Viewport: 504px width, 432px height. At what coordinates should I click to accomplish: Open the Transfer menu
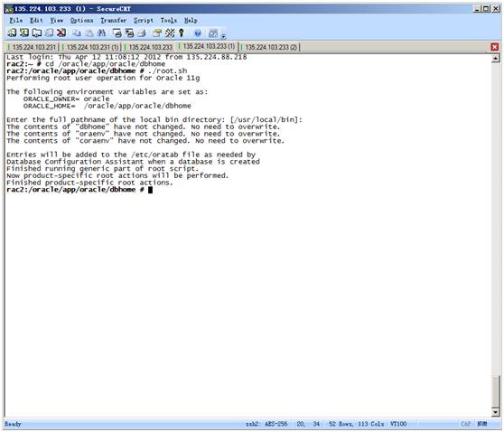(x=114, y=20)
